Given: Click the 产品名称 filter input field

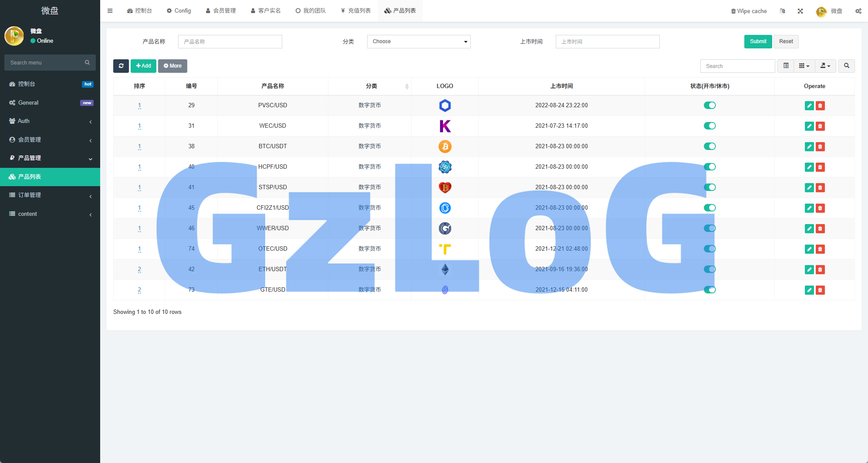Looking at the screenshot, I should 230,41.
